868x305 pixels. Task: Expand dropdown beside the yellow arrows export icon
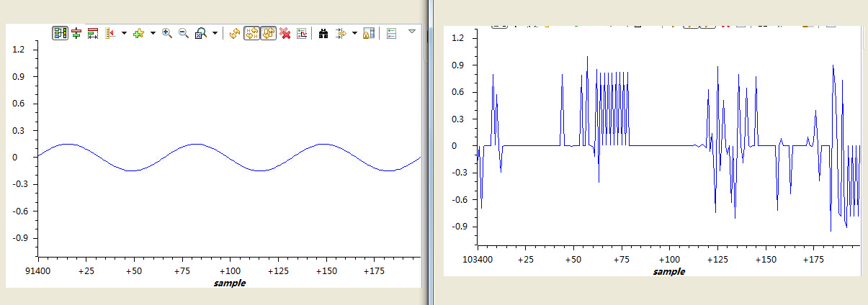click(x=354, y=33)
